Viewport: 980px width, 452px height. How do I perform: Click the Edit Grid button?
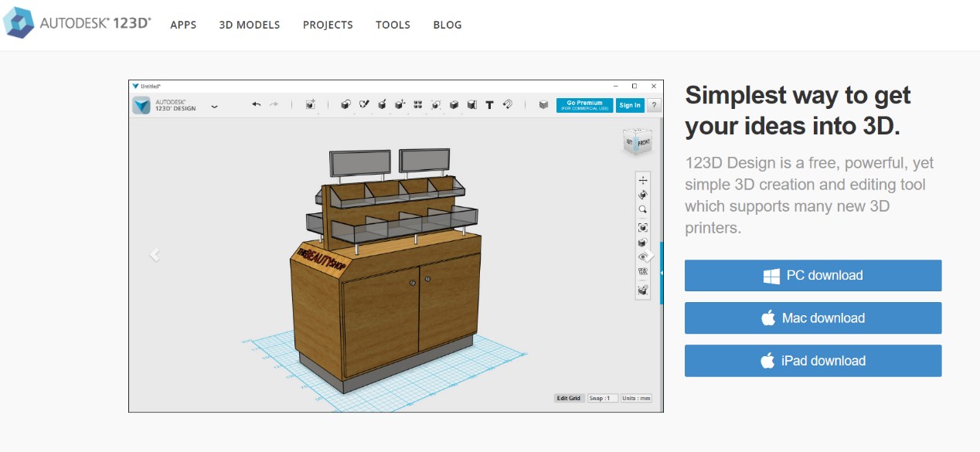[568, 398]
